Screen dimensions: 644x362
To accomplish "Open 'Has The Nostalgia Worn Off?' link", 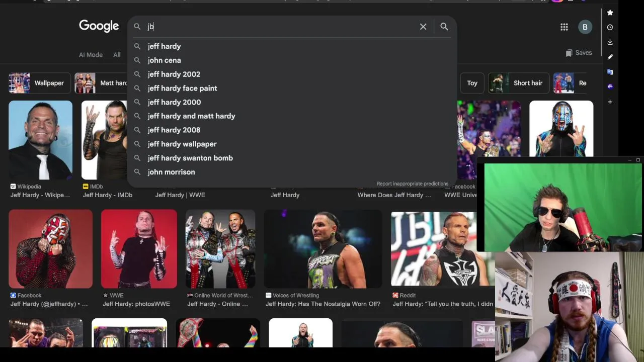I will pyautogui.click(x=323, y=304).
